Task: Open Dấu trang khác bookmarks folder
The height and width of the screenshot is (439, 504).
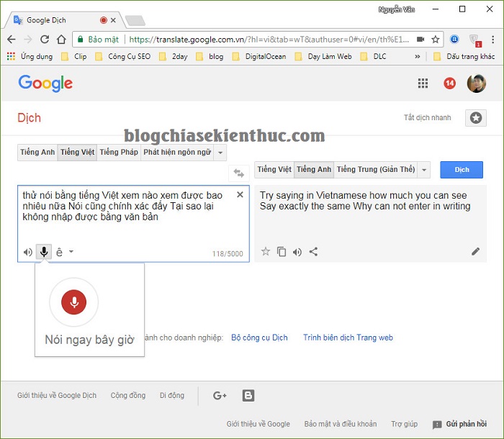Action: pos(464,57)
